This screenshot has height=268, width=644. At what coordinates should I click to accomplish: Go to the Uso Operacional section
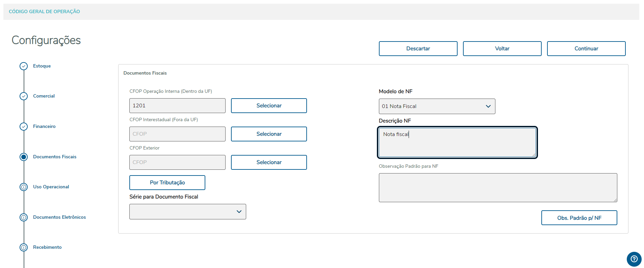(x=51, y=187)
